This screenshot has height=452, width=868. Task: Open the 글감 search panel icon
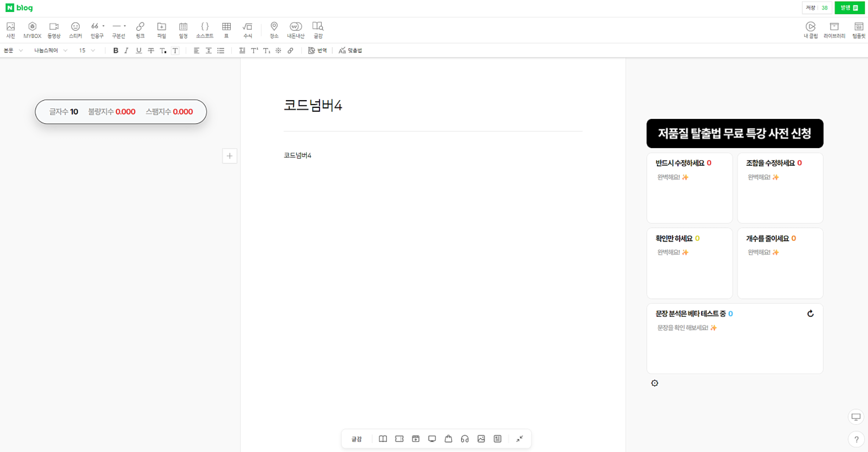point(318,29)
